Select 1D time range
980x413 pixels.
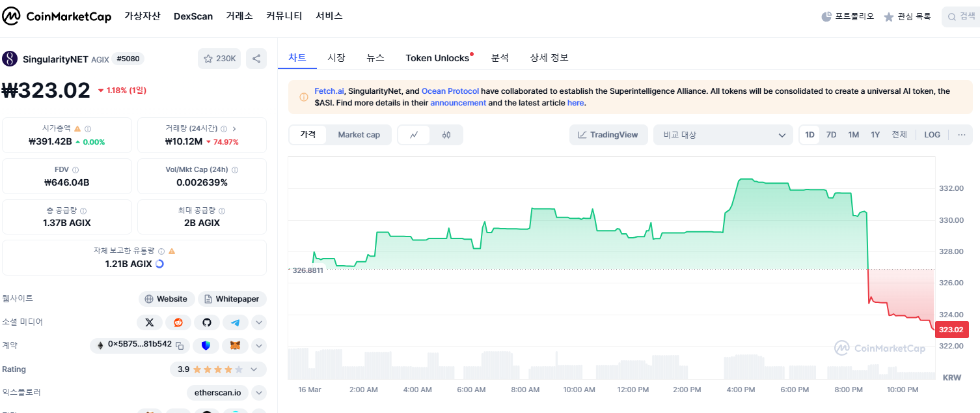(x=810, y=135)
